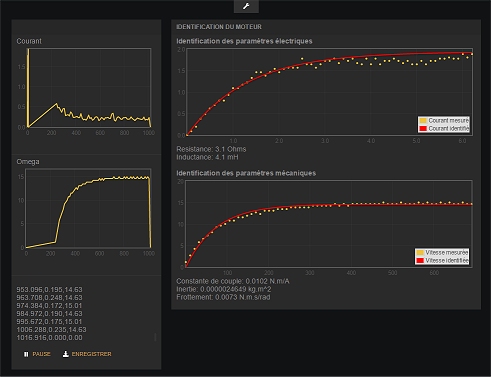Click the Courant chart plot
This screenshot has height=377, width=491.
point(89,88)
